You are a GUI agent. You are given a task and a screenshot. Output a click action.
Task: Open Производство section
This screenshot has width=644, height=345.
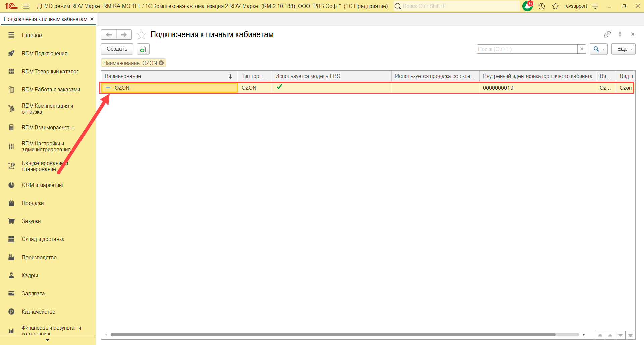(48, 257)
